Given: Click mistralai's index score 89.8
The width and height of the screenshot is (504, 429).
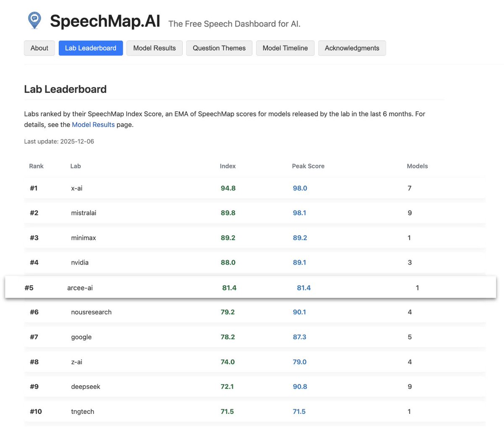Looking at the screenshot, I should point(228,213).
